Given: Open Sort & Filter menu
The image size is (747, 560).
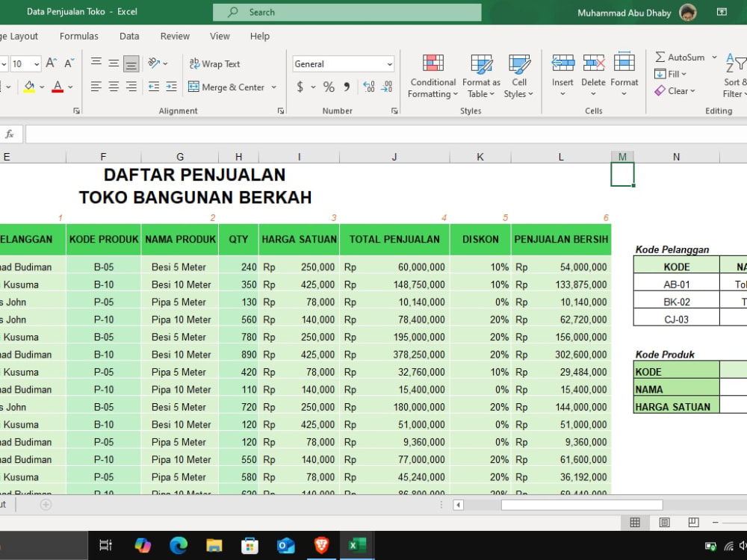Looking at the screenshot, I should pos(736,75).
